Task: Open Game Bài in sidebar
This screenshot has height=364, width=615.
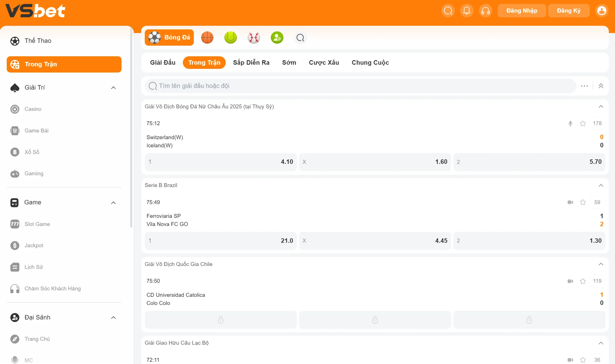Action: pyautogui.click(x=64, y=131)
